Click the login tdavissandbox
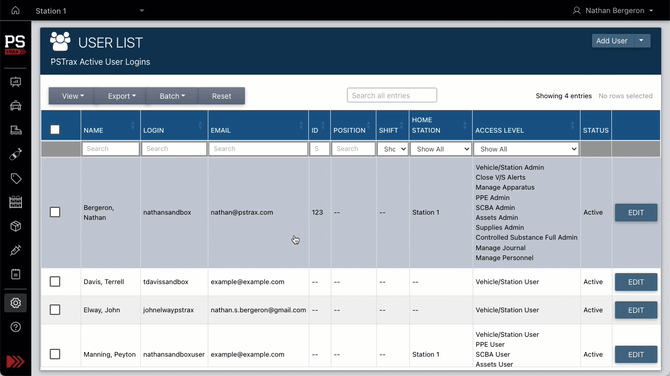 pyautogui.click(x=165, y=282)
